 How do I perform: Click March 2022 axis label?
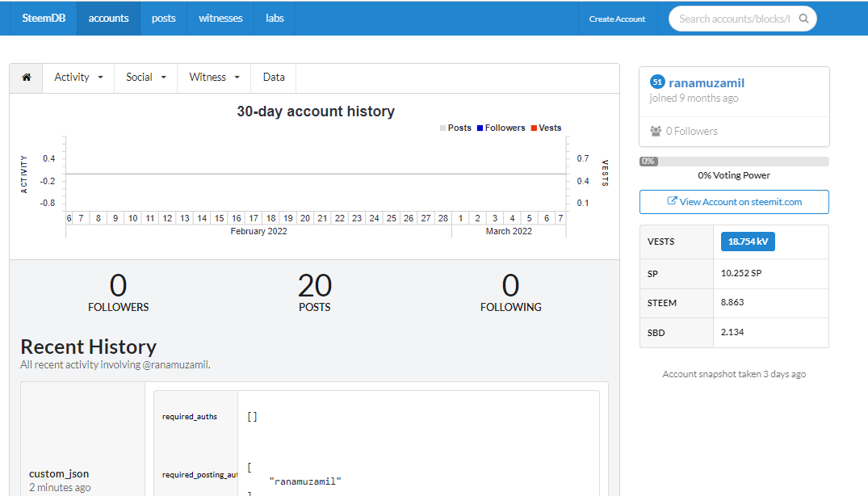509,231
